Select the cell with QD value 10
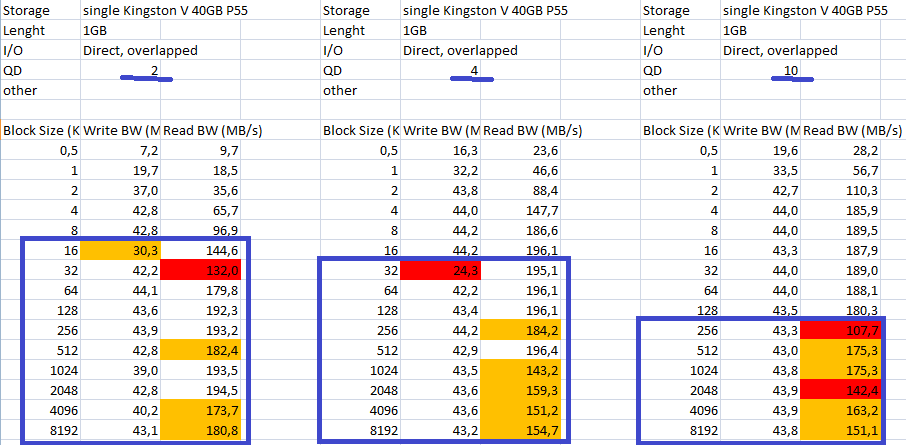Image resolution: width=906 pixels, height=445 pixels. 760,71
